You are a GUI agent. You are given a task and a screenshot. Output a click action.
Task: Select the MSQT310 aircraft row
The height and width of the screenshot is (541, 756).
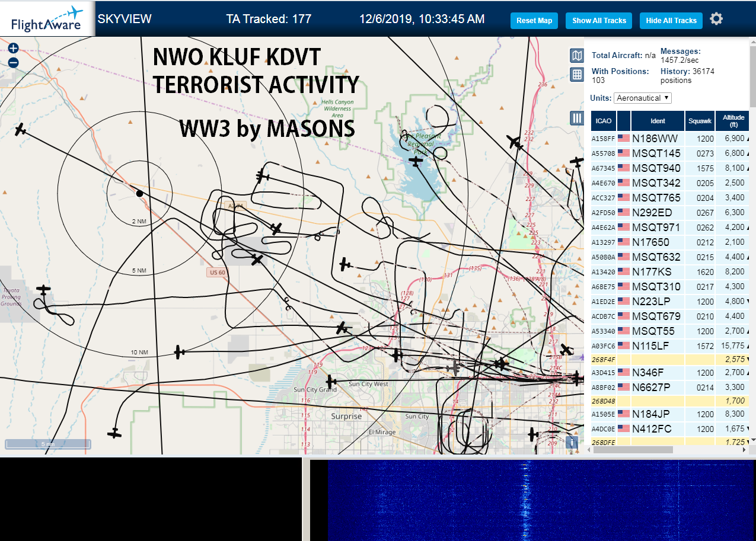pos(671,287)
